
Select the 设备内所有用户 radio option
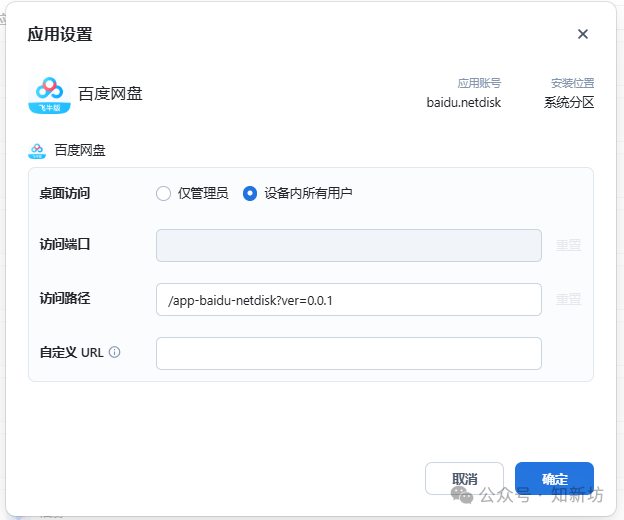click(250, 193)
